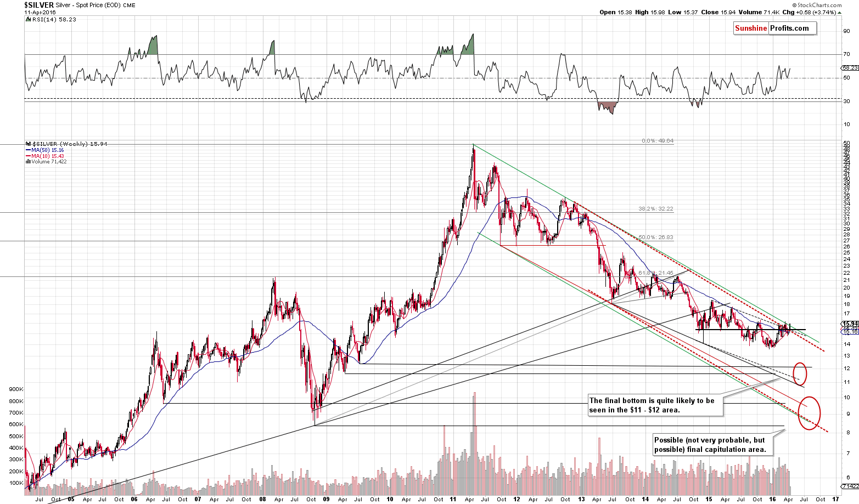This screenshot has width=859, height=504.
Task: Click the 'Silver - Spot Price (EOD) CME' subtitle
Action: [96, 5]
